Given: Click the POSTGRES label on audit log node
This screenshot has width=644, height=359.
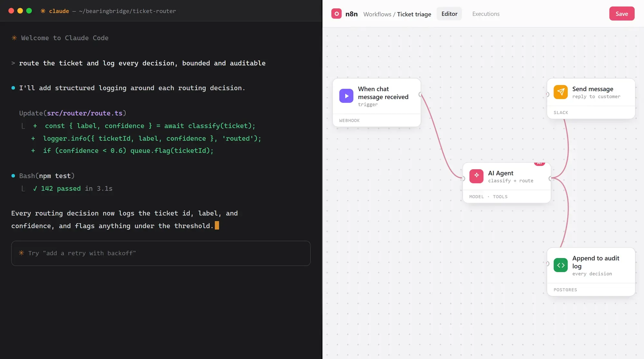Looking at the screenshot, I should coord(565,290).
